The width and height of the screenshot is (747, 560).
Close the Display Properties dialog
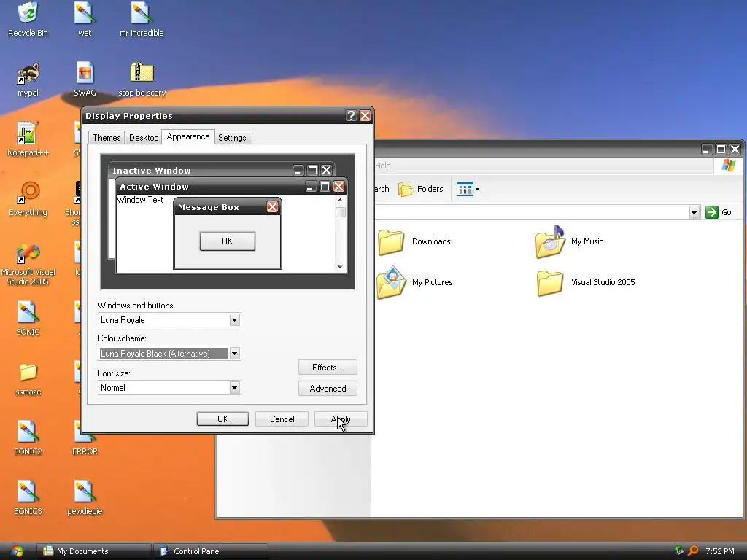pyautogui.click(x=365, y=116)
